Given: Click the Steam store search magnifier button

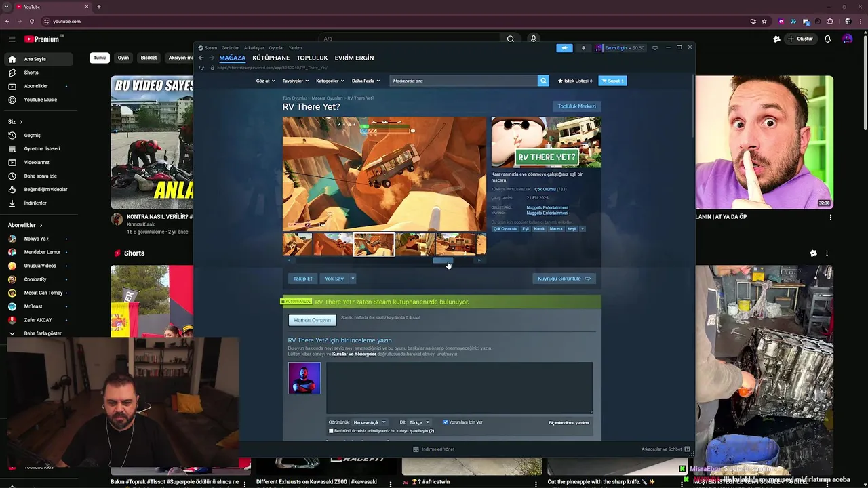Looking at the screenshot, I should coord(543,81).
